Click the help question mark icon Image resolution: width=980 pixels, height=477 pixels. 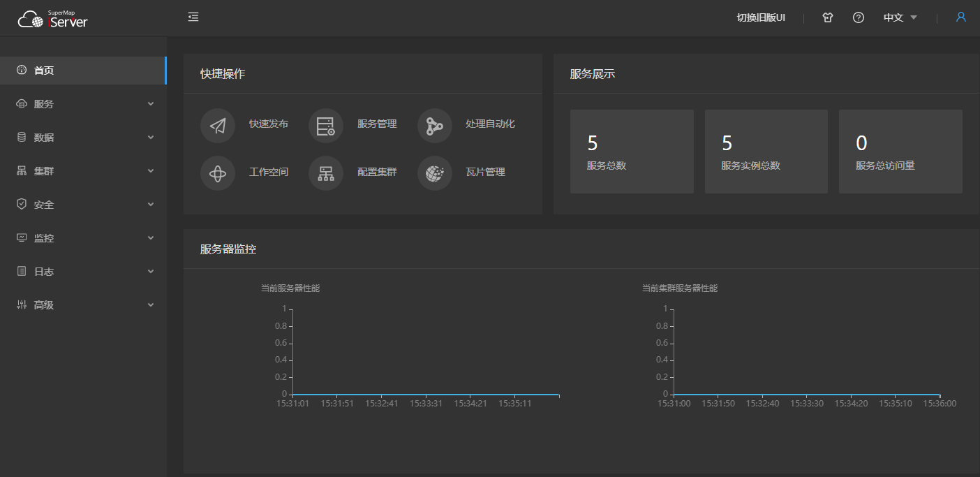pyautogui.click(x=858, y=17)
